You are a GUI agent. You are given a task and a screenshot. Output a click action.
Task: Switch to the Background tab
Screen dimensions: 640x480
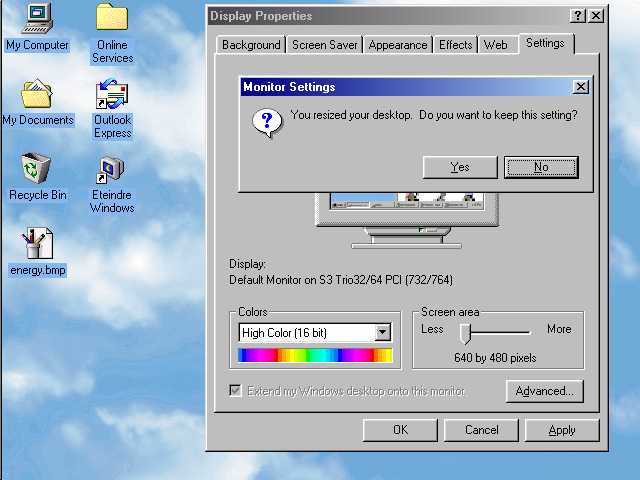coord(251,45)
